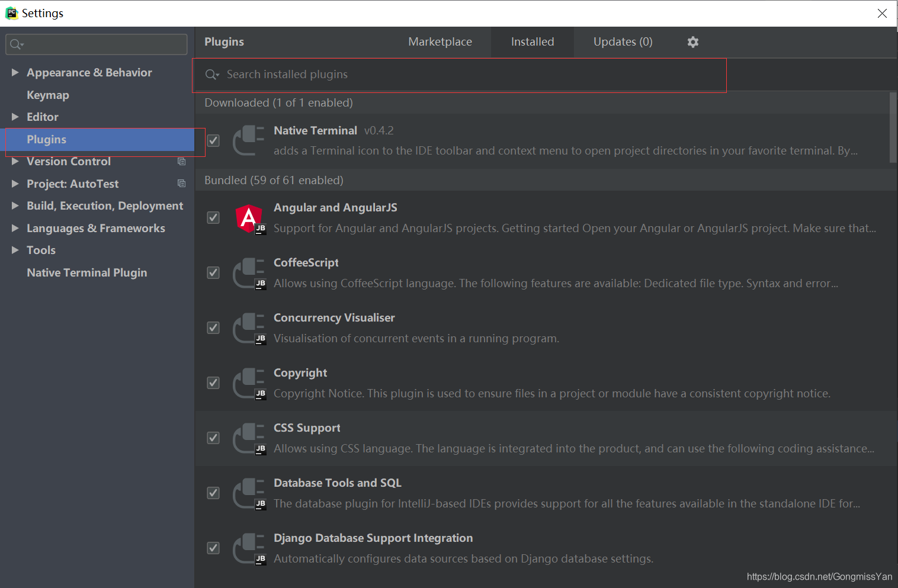Expand the Version Control arrow
Image resolution: width=898 pixels, height=588 pixels.
pos(15,161)
